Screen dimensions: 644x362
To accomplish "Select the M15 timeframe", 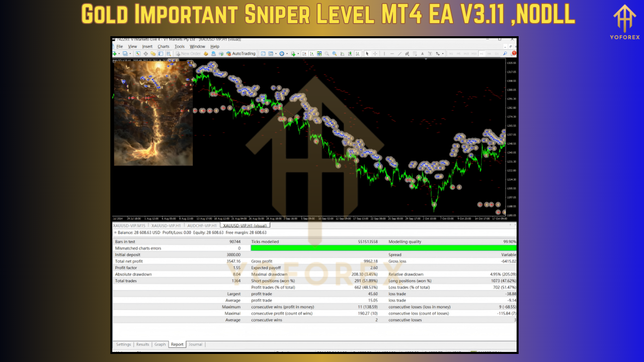I will [x=467, y=53].
